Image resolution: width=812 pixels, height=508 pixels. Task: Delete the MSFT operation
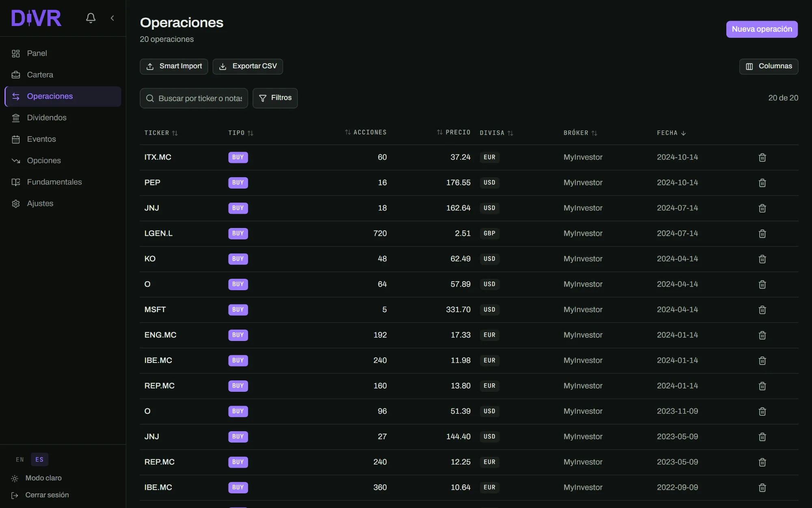coord(762,310)
